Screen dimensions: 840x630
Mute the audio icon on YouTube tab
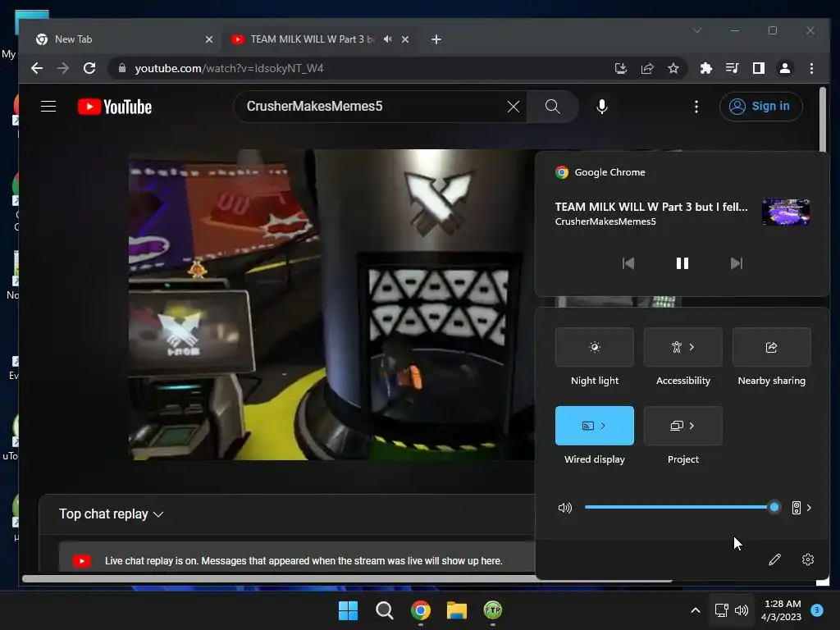point(388,39)
